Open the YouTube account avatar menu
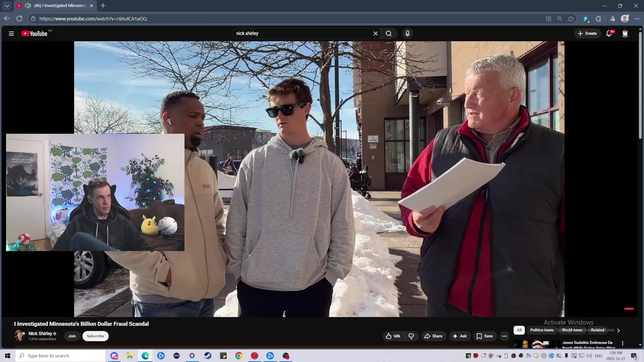This screenshot has height=362, width=644. pos(625,34)
